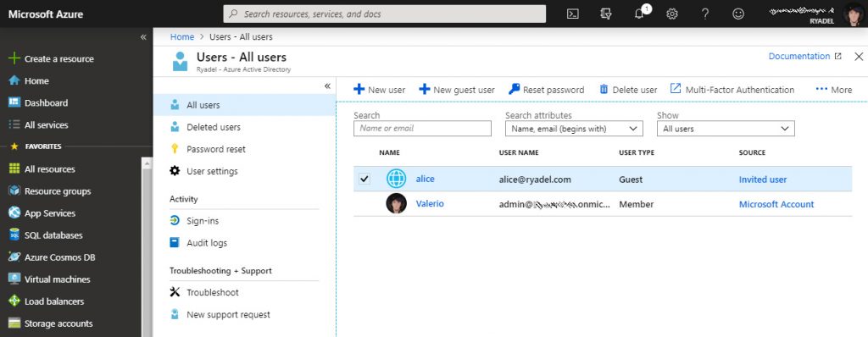Click the account avatar in the top bar
868x337 pixels.
(x=854, y=14)
